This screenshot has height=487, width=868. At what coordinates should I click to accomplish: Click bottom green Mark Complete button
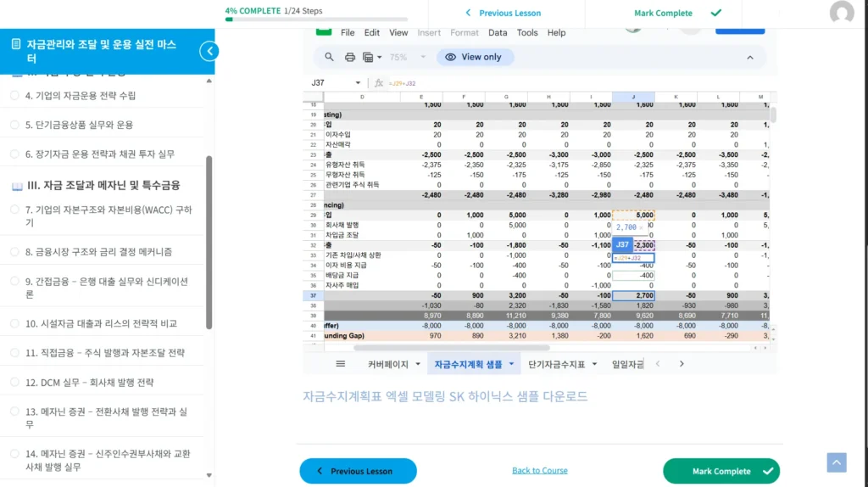pos(721,471)
